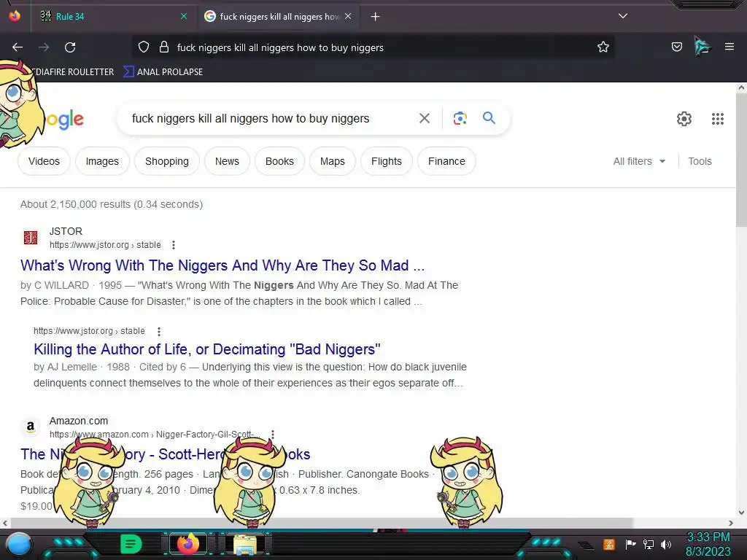Click the orange tray icon near flag
Viewport: 747px width, 560px height.
click(x=609, y=544)
